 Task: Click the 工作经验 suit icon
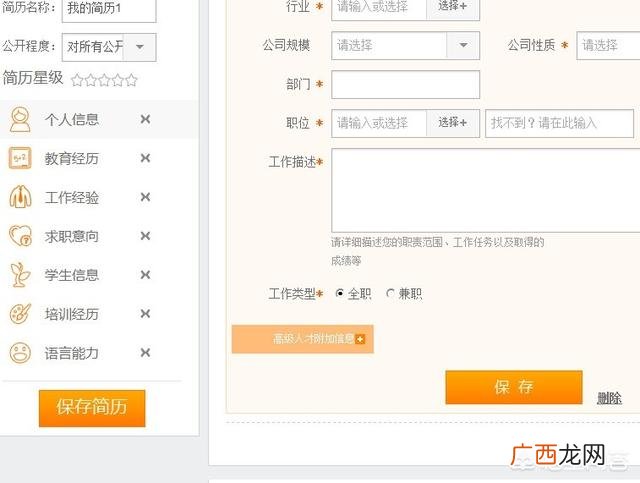(x=20, y=197)
